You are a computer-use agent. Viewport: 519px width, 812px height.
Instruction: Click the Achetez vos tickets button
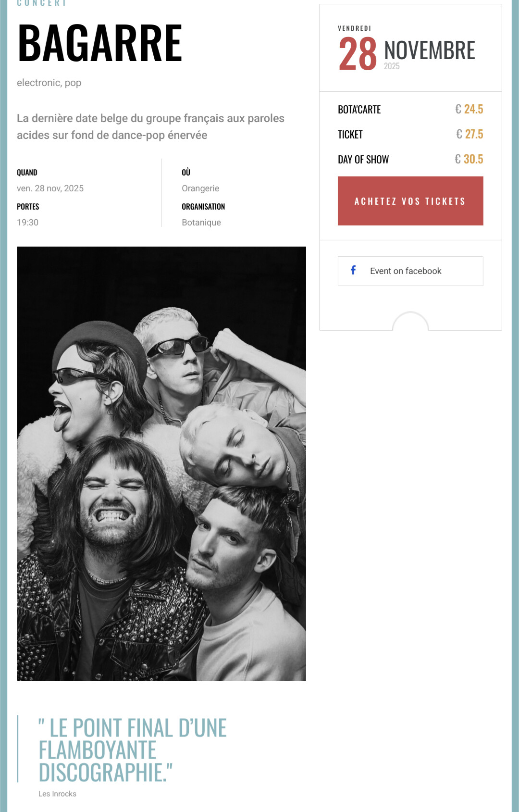410,201
